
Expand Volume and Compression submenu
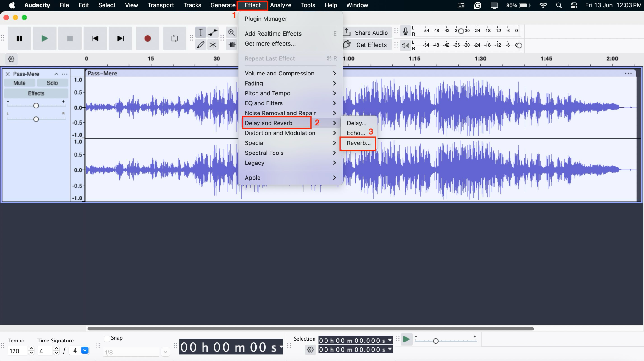[291, 73]
